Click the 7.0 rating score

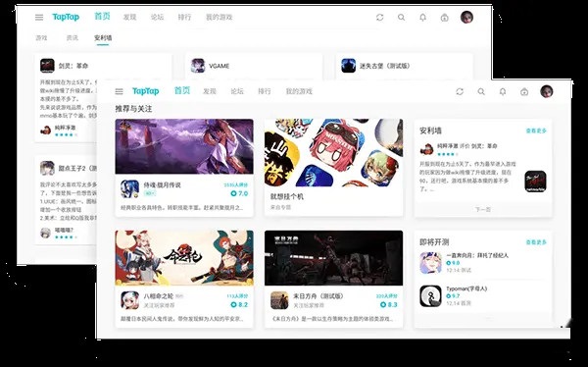[239, 194]
